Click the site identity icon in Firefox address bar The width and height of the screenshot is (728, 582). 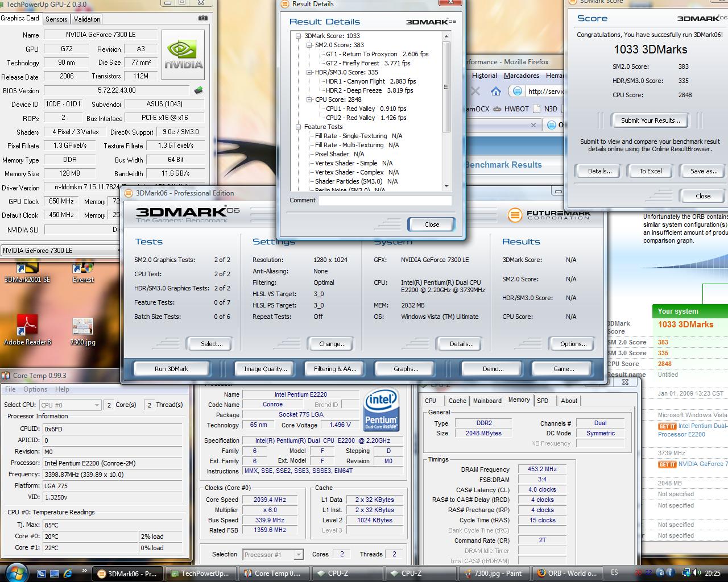pos(518,91)
